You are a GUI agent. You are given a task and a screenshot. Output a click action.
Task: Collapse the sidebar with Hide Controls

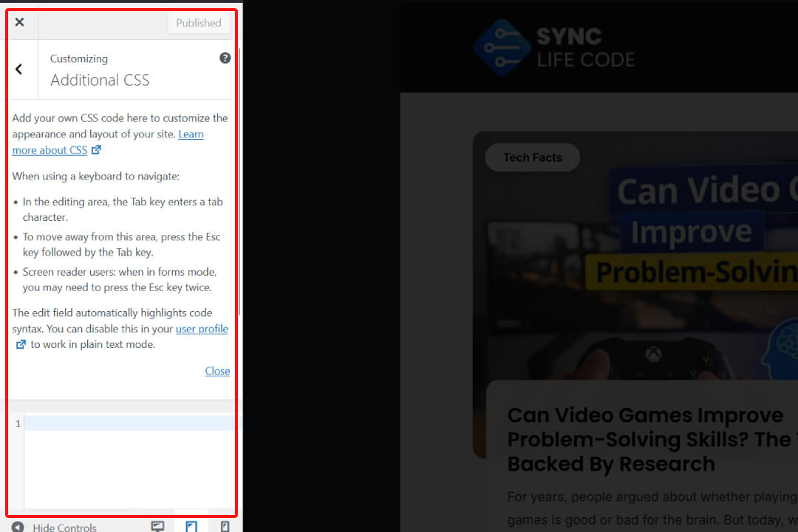pos(55,527)
